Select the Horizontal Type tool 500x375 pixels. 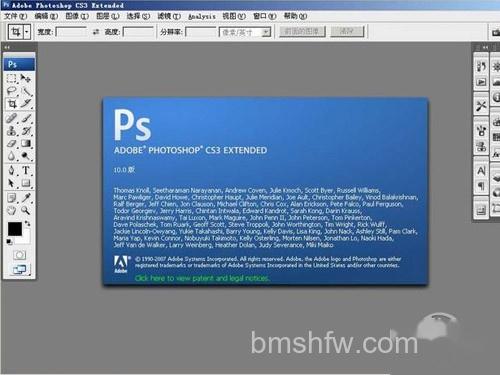26,170
